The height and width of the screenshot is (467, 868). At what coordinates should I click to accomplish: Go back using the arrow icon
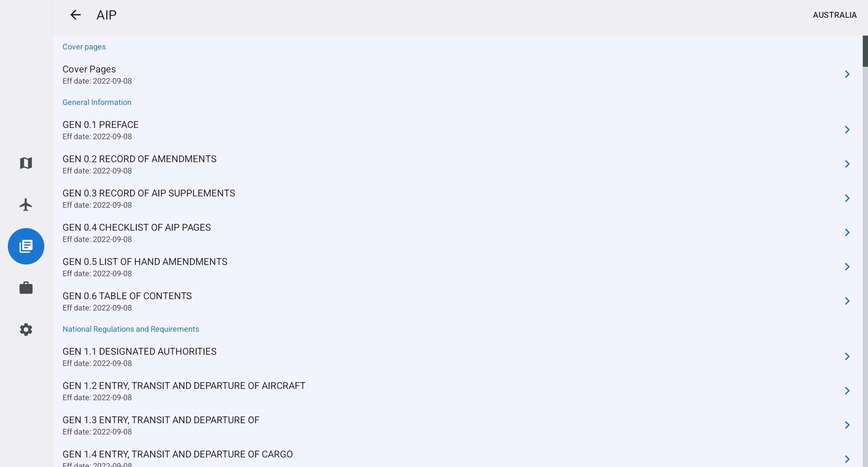pyautogui.click(x=76, y=15)
